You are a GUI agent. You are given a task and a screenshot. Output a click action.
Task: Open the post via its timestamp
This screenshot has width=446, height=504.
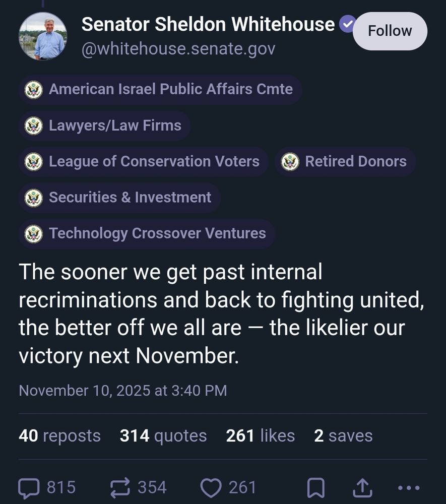click(x=122, y=390)
